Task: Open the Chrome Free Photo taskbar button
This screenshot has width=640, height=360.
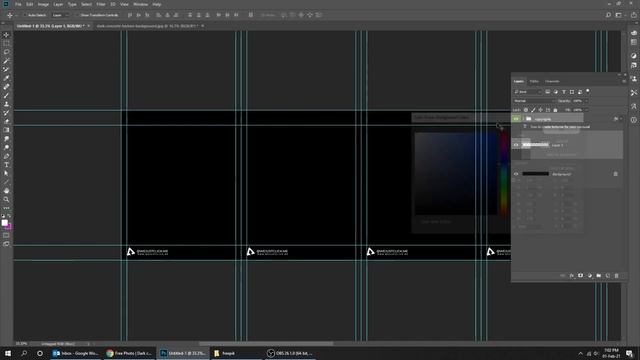Action: tap(129, 353)
